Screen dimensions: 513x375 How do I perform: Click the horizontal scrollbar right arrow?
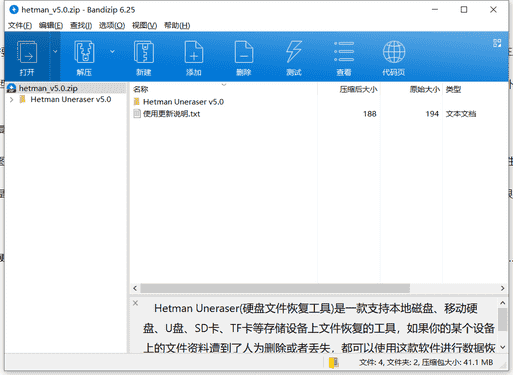pyautogui.click(x=502, y=288)
